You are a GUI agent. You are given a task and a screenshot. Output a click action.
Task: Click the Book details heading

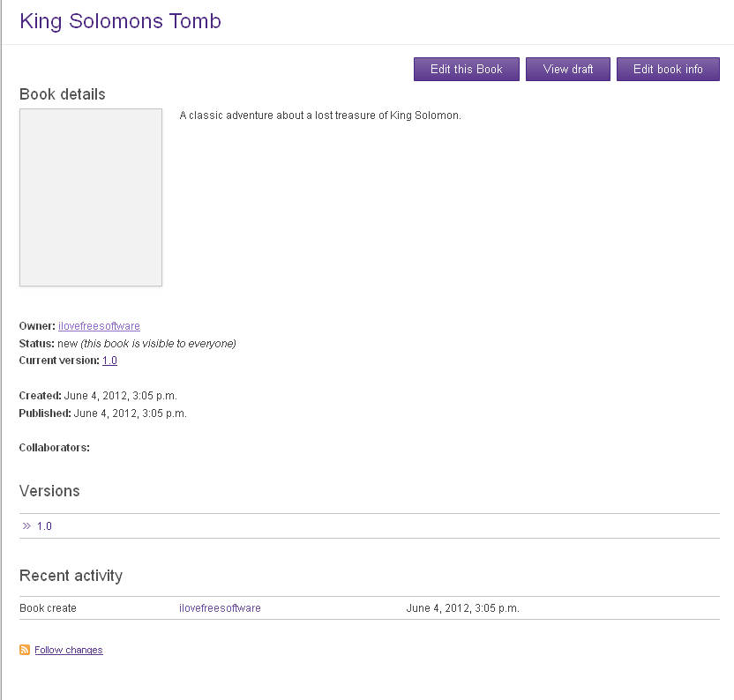(62, 94)
